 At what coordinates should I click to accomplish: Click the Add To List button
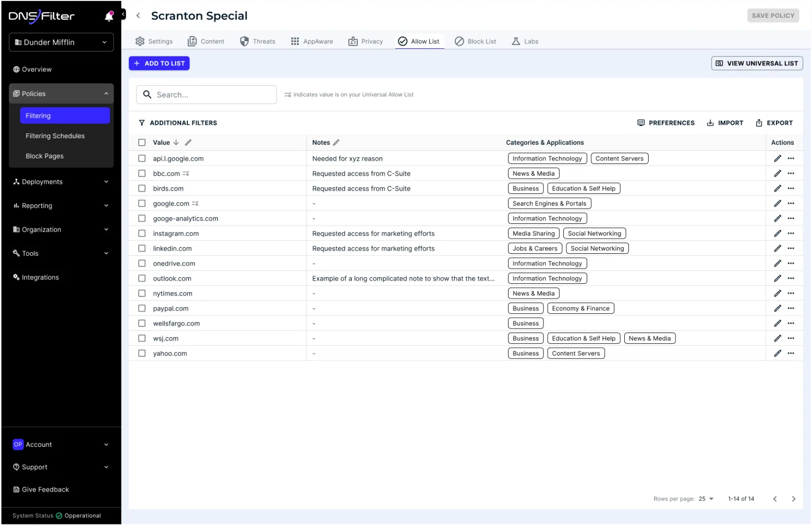159,63
